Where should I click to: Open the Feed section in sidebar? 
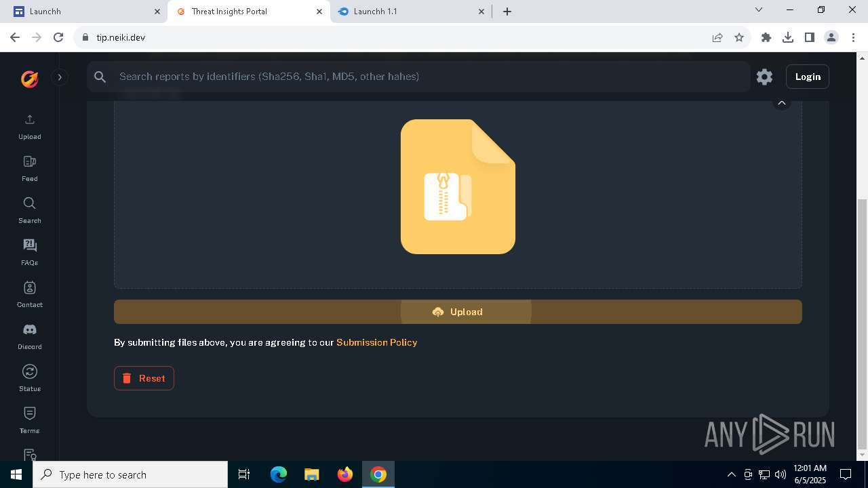click(x=29, y=169)
